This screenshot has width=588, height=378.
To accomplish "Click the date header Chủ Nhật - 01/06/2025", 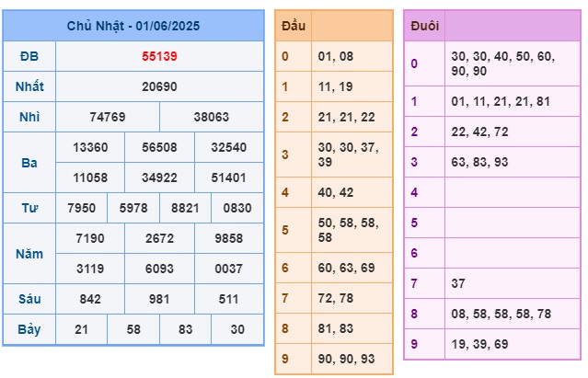I will (133, 26).
